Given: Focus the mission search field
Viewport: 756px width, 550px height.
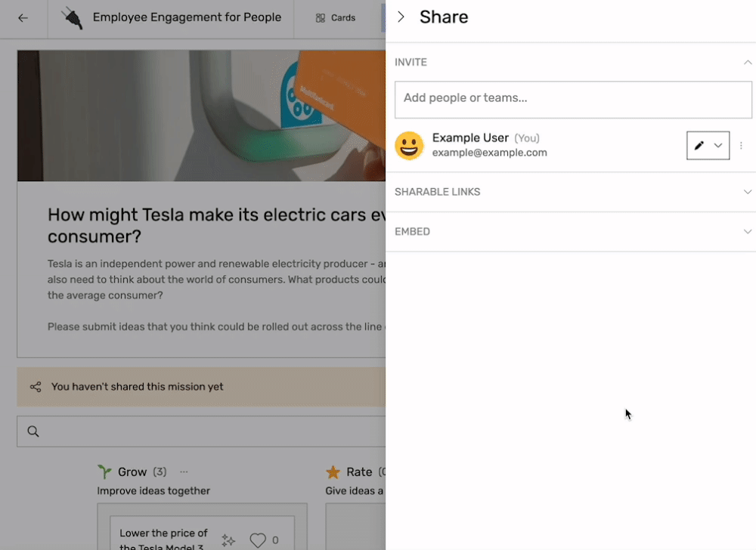Looking at the screenshot, I should click(201, 431).
